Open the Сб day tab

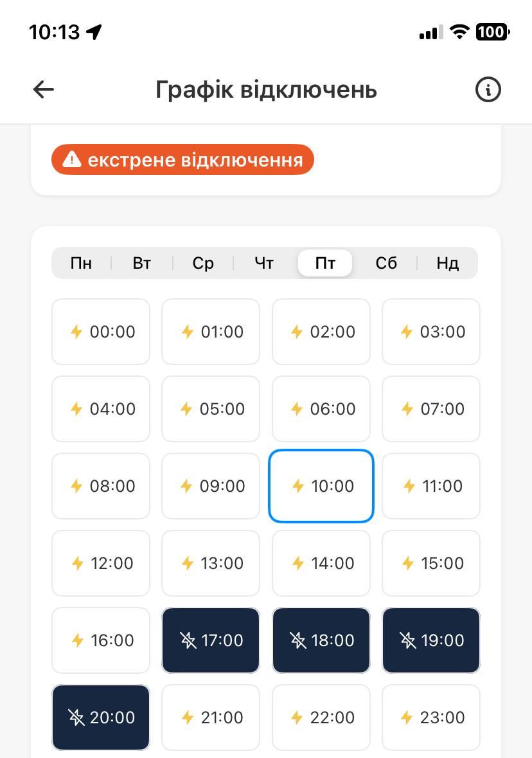tap(386, 263)
